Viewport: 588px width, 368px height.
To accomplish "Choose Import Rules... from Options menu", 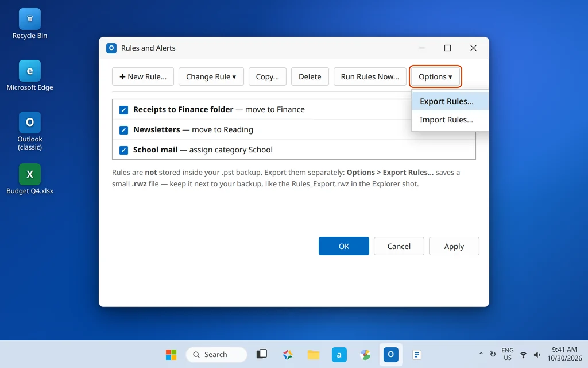I will pyautogui.click(x=450, y=120).
